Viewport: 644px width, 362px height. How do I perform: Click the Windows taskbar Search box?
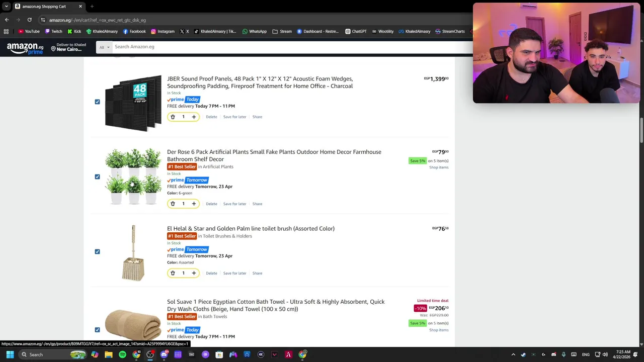(52, 354)
